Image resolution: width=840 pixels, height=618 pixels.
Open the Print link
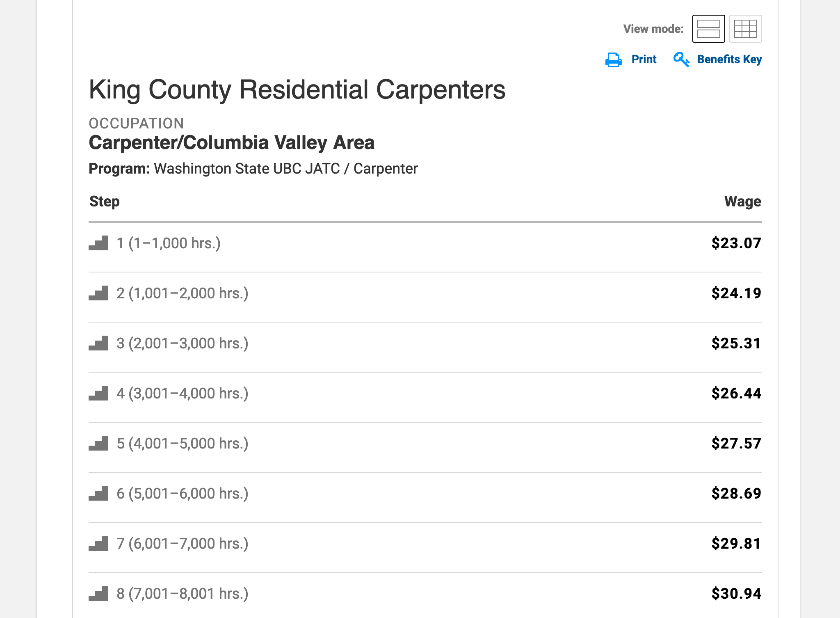pyautogui.click(x=644, y=60)
